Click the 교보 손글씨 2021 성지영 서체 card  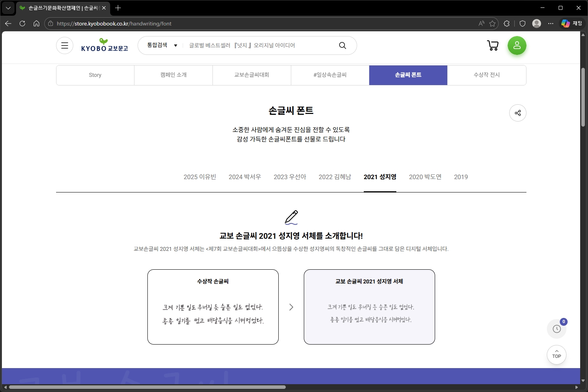(x=369, y=307)
